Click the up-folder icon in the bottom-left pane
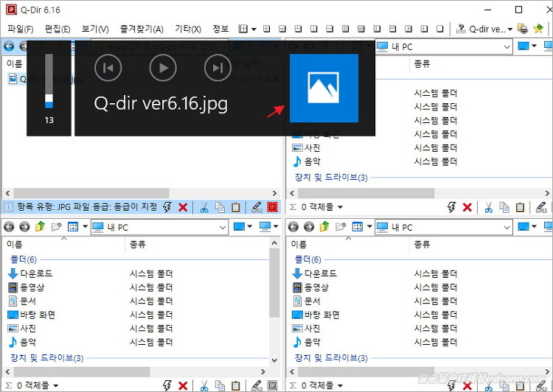This screenshot has height=392, width=553. coord(41,227)
